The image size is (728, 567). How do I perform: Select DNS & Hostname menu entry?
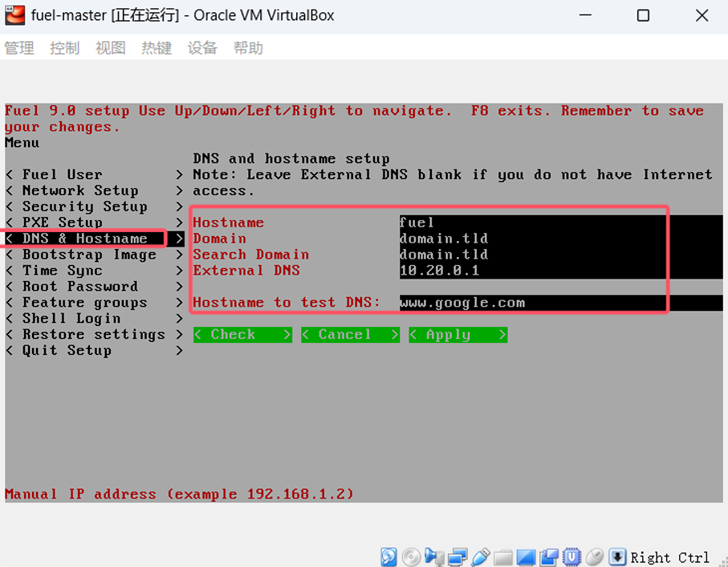click(x=95, y=239)
